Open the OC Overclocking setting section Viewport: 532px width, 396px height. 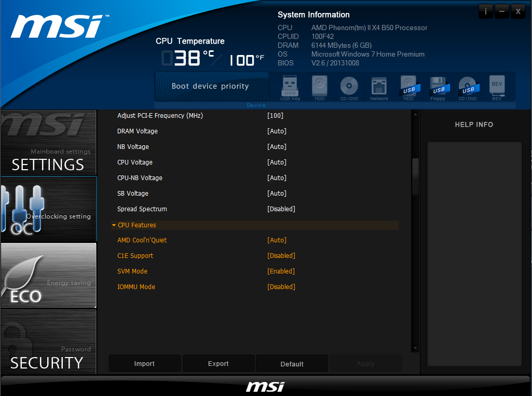48,209
